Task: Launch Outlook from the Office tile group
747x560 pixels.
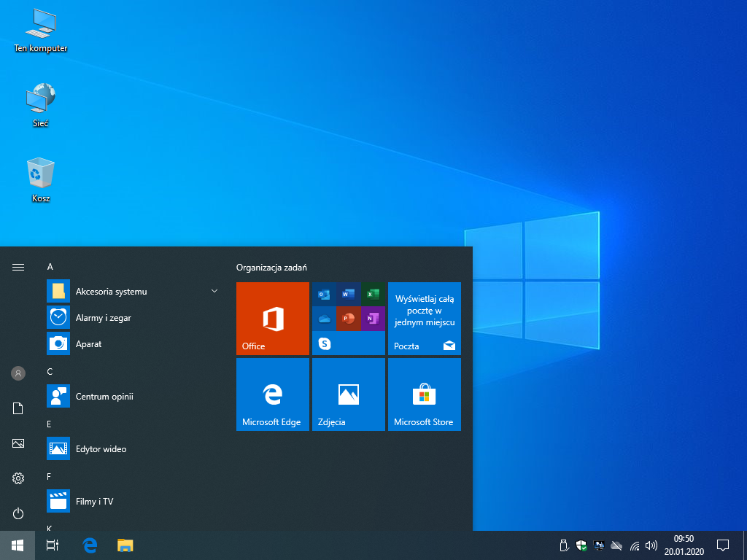Action: pos(324,295)
